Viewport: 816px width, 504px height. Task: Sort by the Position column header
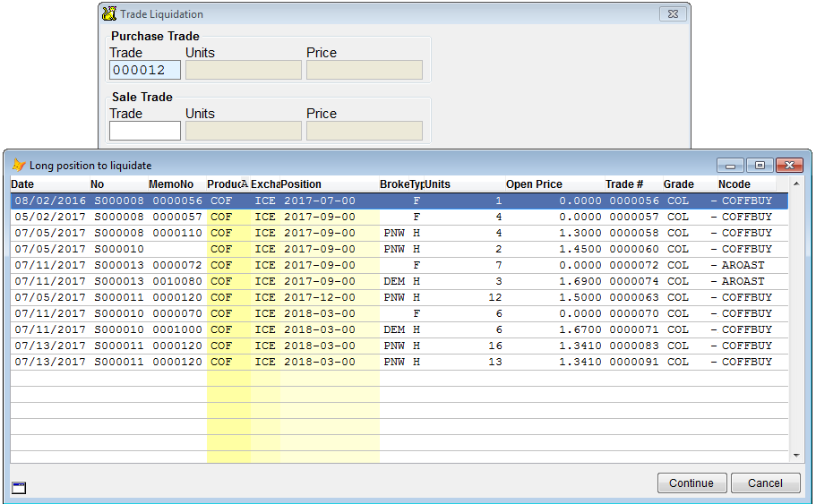330,184
